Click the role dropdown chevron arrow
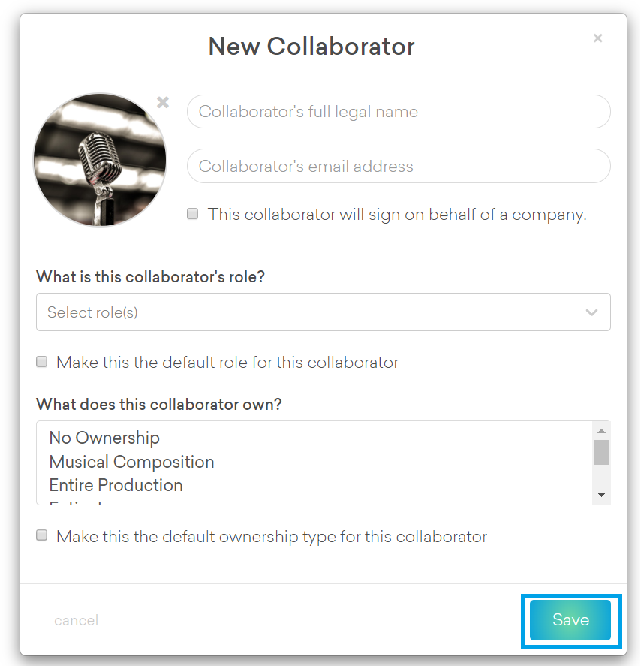Image resolution: width=644 pixels, height=666 pixels. click(591, 312)
